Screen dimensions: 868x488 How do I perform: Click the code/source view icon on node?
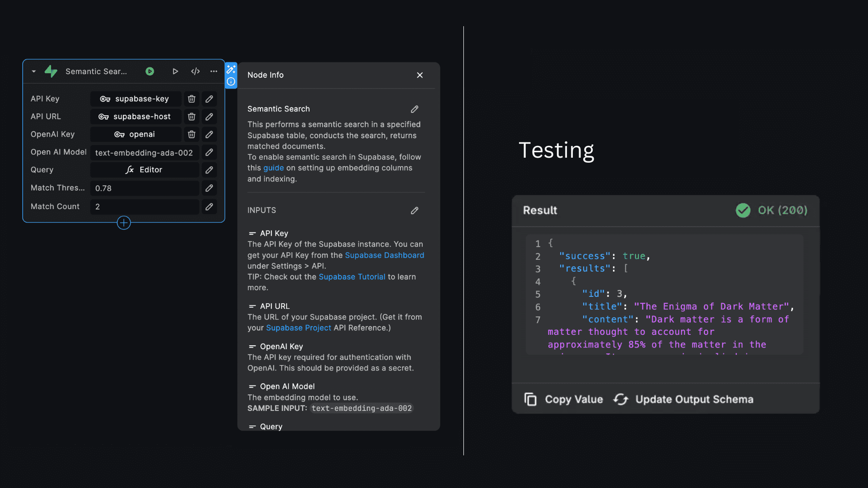pos(195,70)
